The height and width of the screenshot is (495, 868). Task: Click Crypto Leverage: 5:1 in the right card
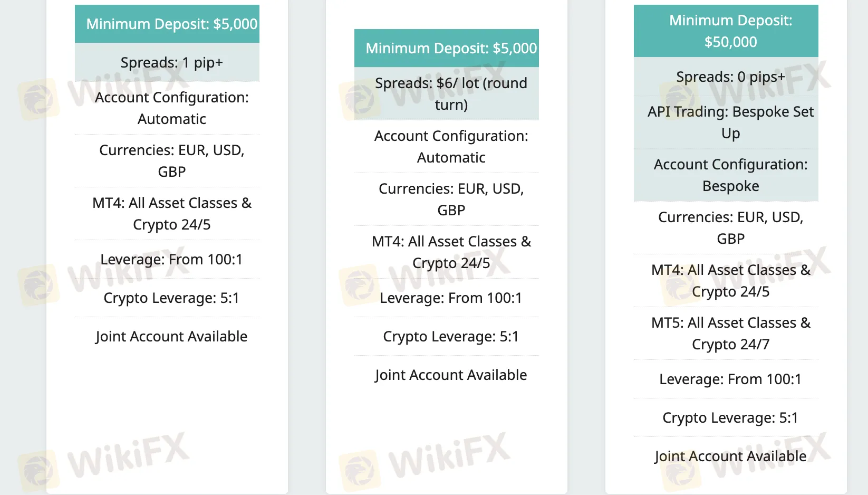click(730, 417)
